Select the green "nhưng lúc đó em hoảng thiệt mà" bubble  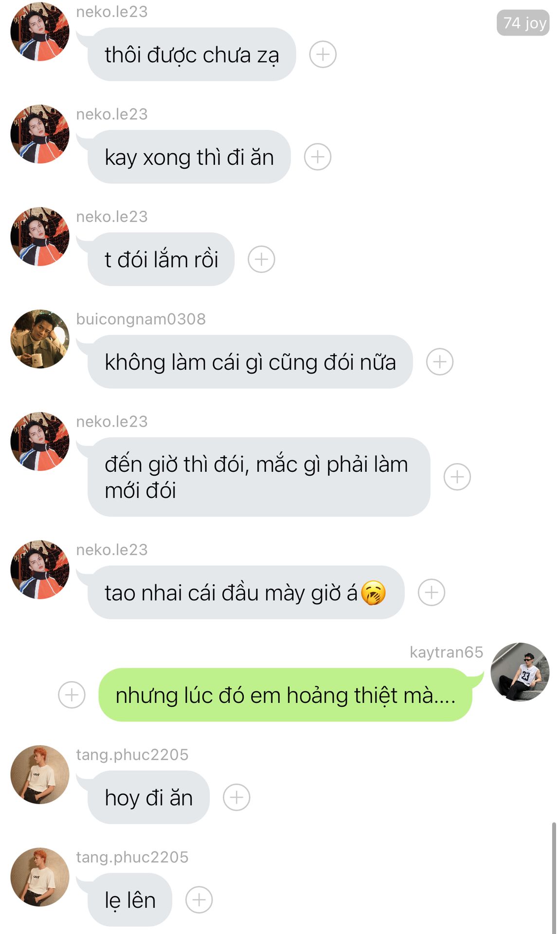(285, 695)
